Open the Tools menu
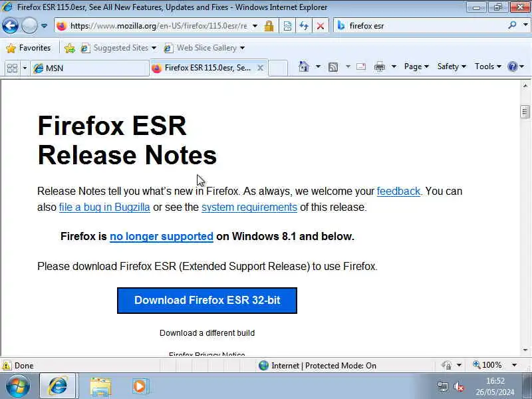 pyautogui.click(x=487, y=66)
